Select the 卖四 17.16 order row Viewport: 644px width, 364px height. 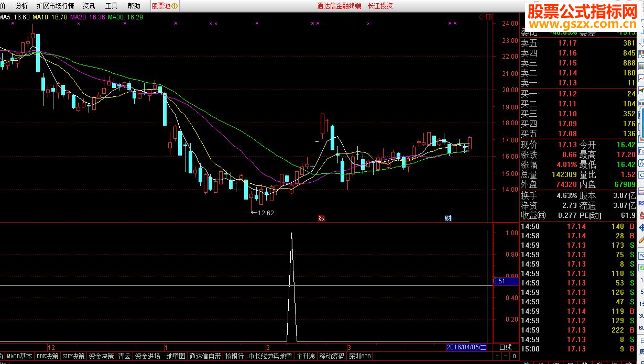pos(577,53)
